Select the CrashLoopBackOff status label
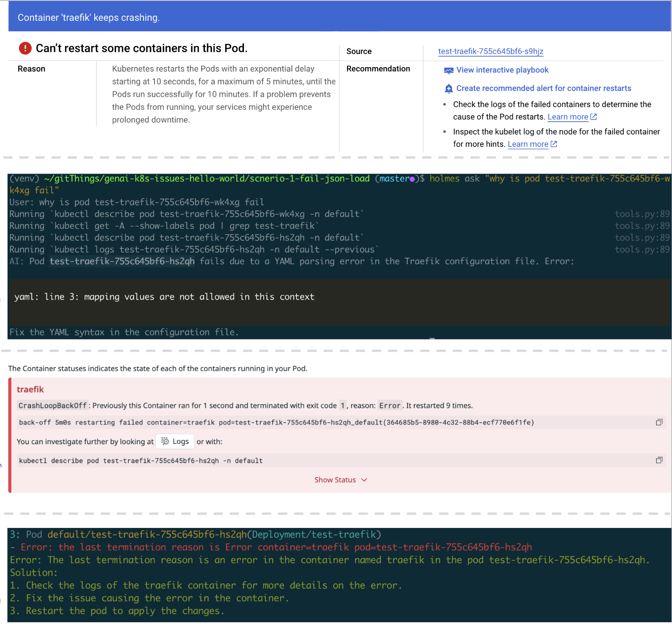This screenshot has width=672, height=624. [x=53, y=405]
